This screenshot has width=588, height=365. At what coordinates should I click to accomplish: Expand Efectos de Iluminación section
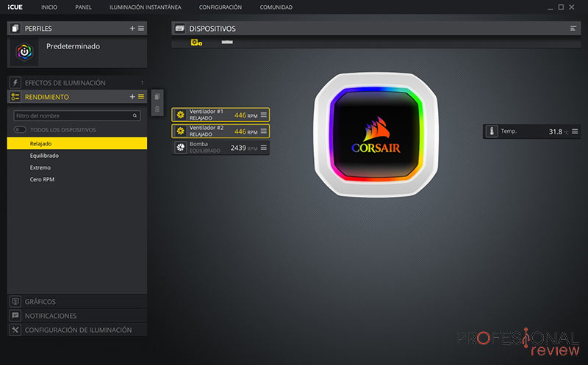coord(77,83)
